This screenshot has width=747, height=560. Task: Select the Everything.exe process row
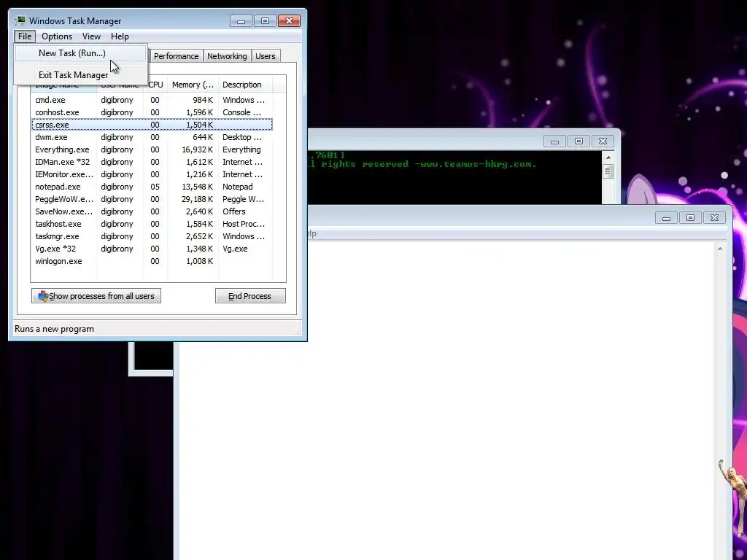tap(152, 149)
